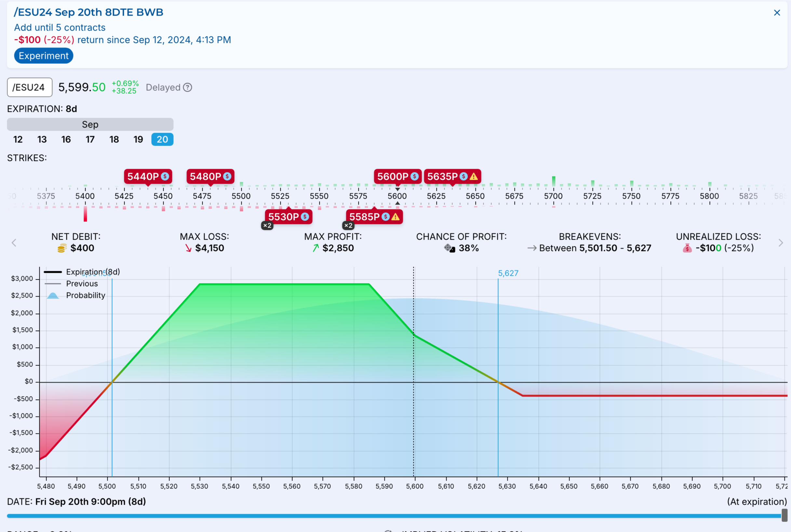Select the 5440P strike marker

148,177
